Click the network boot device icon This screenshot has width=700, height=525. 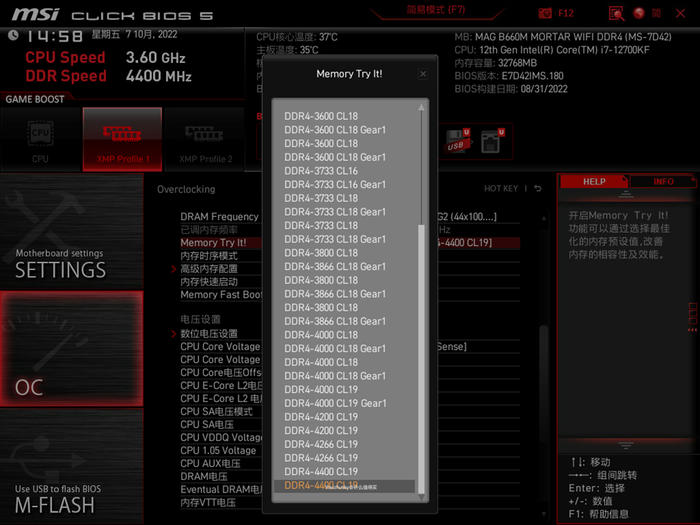click(x=492, y=141)
